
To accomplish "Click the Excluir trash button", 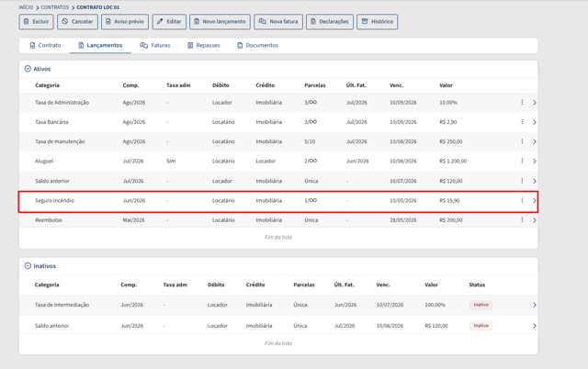I will pos(37,21).
